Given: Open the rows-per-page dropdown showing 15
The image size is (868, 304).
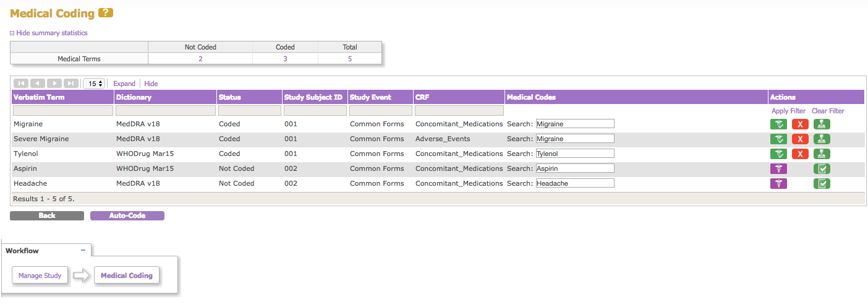Looking at the screenshot, I should [94, 84].
